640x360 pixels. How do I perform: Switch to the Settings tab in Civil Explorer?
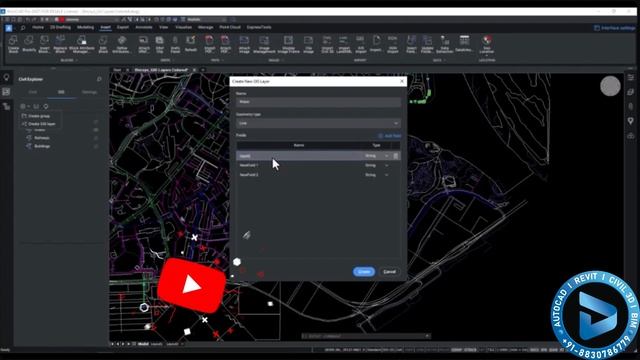89,92
